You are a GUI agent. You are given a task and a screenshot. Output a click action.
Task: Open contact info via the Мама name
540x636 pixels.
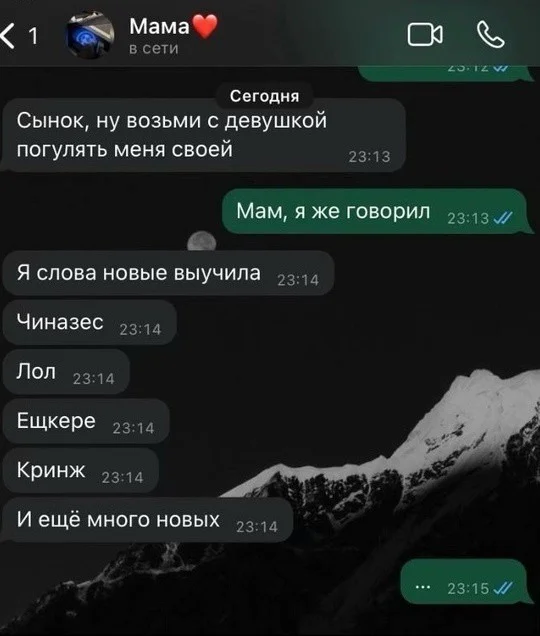[159, 27]
